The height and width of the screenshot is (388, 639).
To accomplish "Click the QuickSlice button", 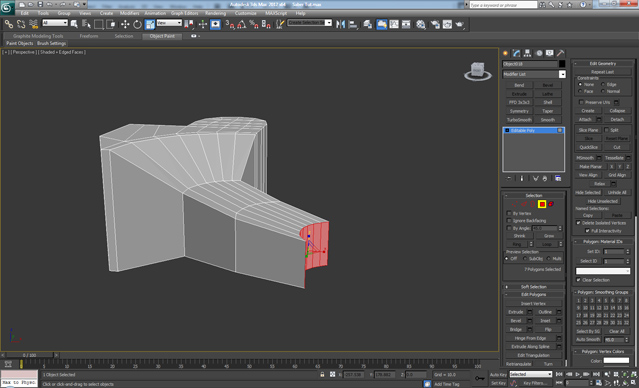I will (589, 147).
